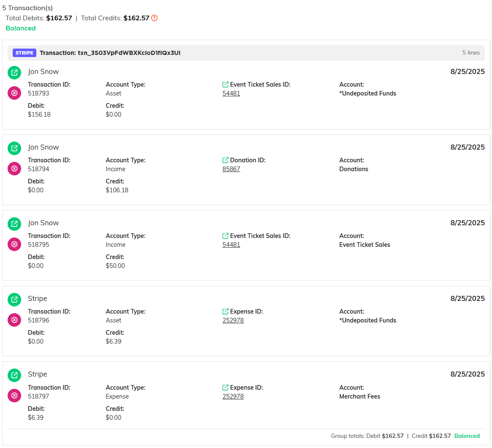Image resolution: width=492 pixels, height=448 pixels.
Task: Click external-link icon for transaction 518797 Expense ID
Action: [x=225, y=388]
